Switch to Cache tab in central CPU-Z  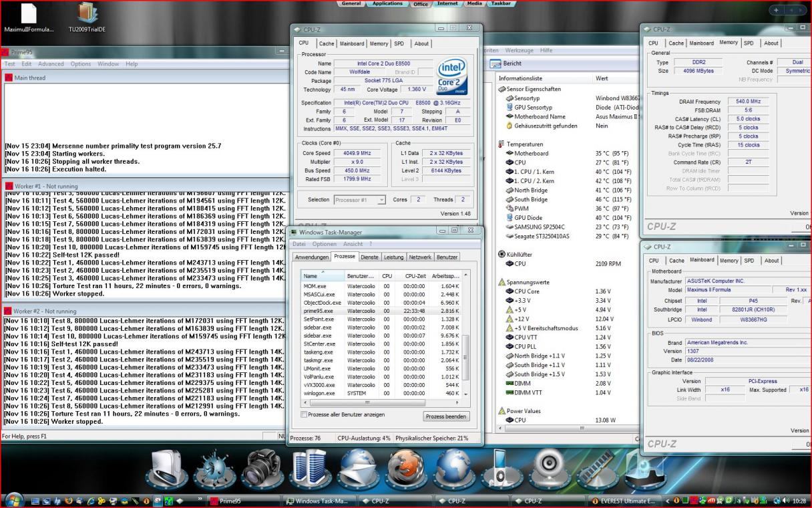327,43
